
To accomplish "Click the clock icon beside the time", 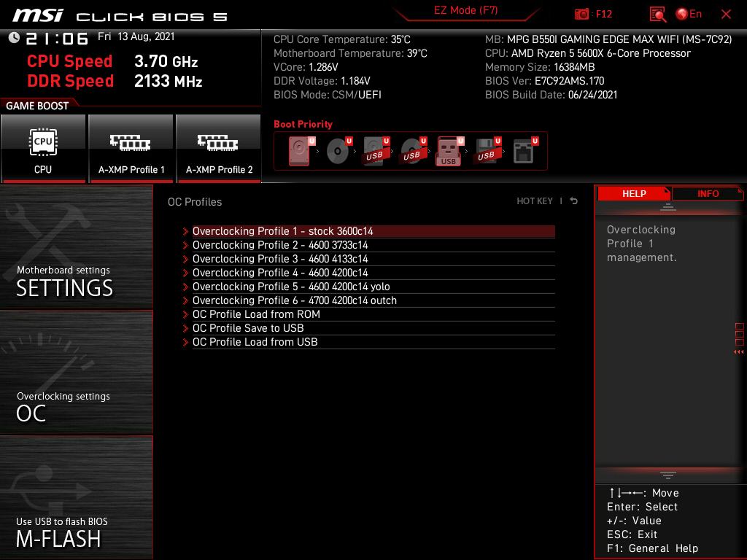I will [x=15, y=38].
